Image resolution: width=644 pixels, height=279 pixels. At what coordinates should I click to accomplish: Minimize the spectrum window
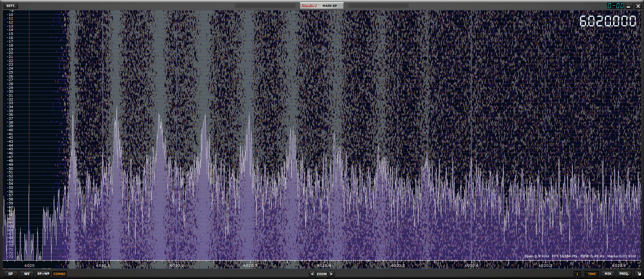[629, 6]
